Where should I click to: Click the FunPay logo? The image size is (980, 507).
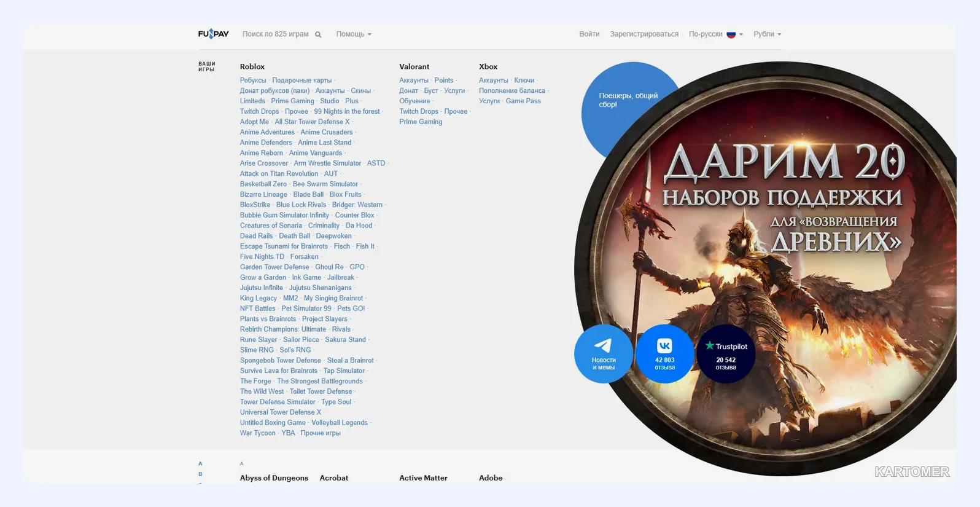[213, 34]
